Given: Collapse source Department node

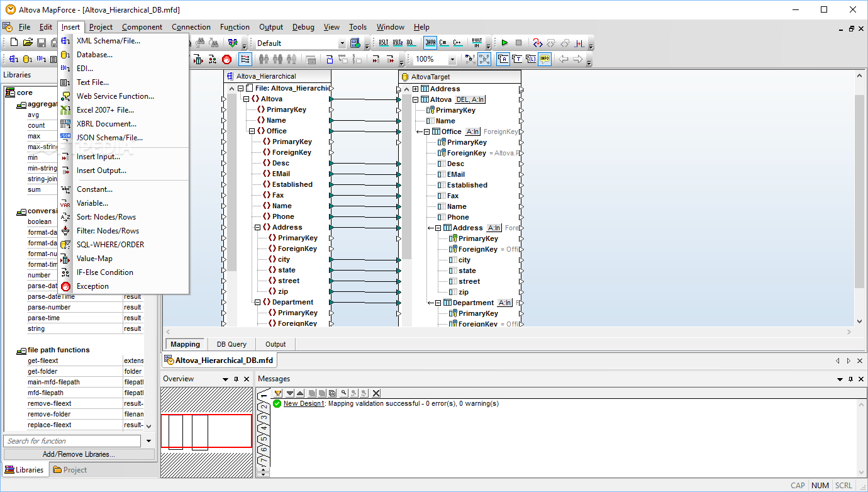Looking at the screenshot, I should [257, 302].
